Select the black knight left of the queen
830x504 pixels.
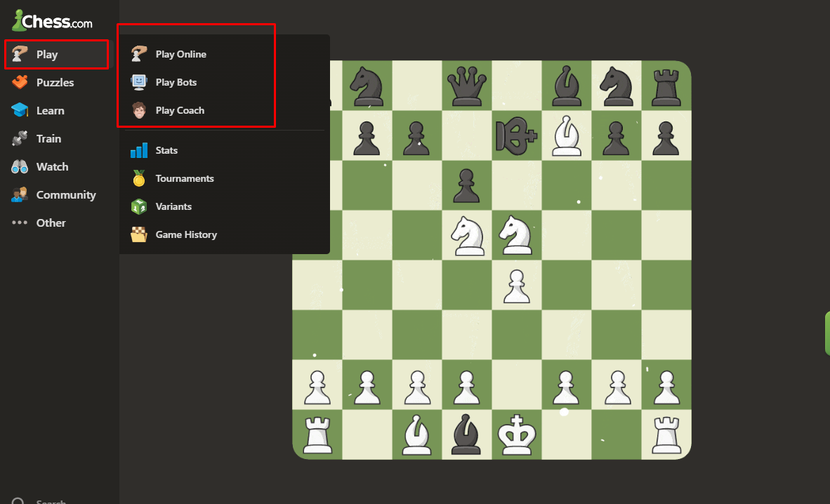pos(367,86)
